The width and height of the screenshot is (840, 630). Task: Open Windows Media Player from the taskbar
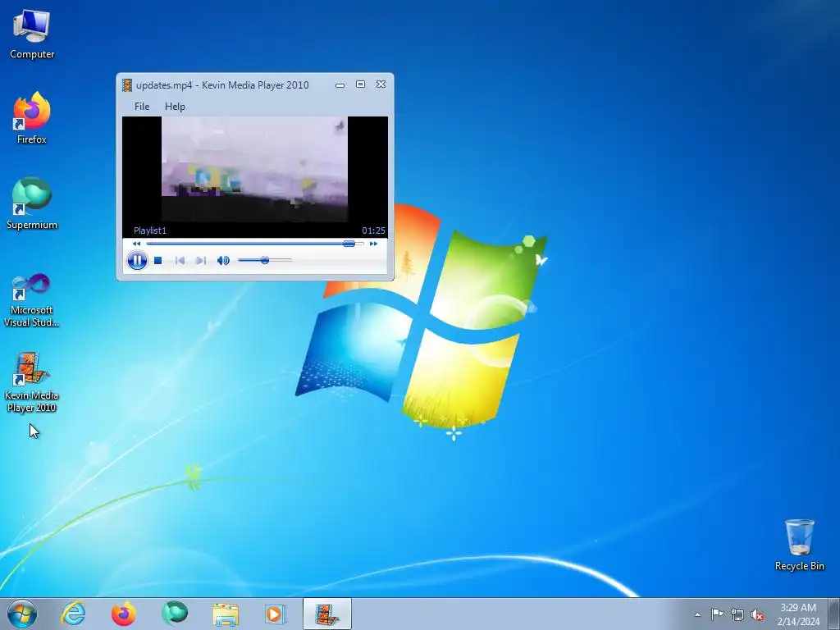point(276,614)
